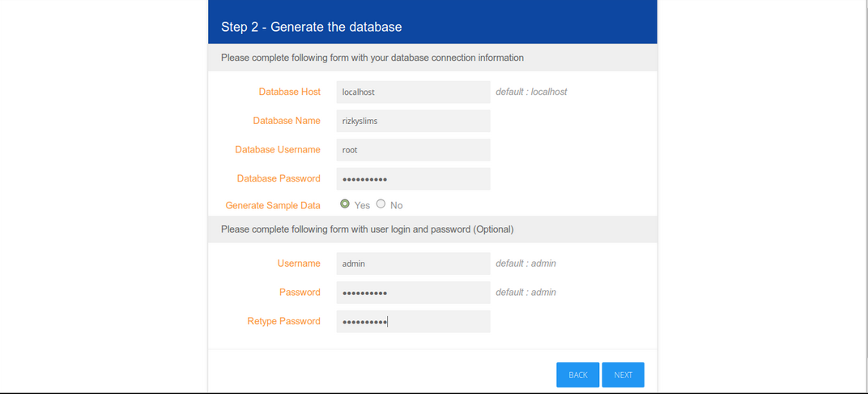Screen dimensions: 868x394
Task: Click the Step 2 header title
Action: tap(312, 28)
